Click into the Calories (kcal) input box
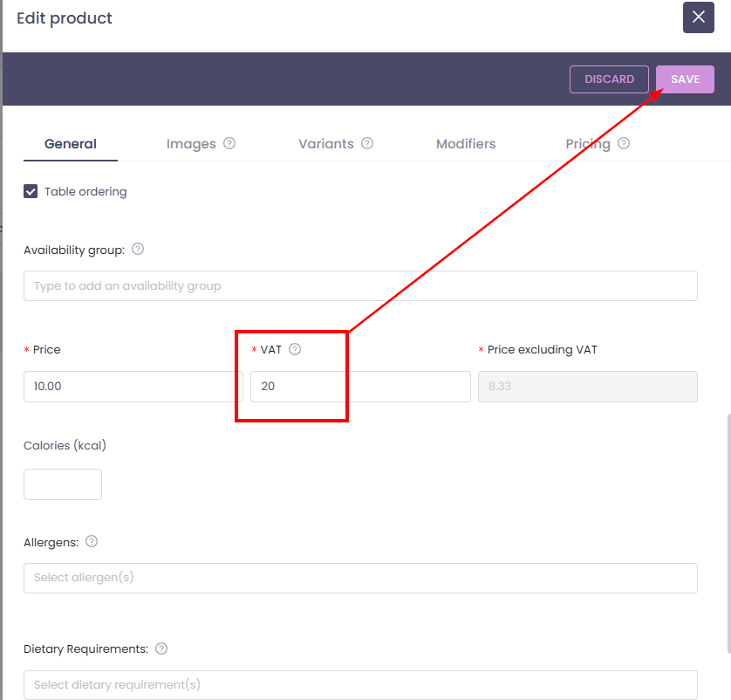The image size is (731, 700). click(x=63, y=484)
